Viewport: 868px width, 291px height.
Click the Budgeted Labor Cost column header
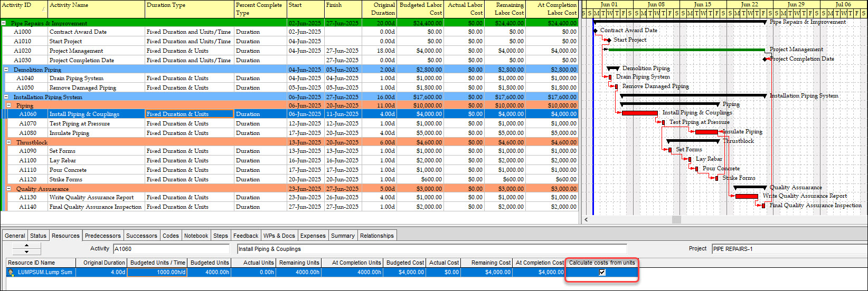(420, 9)
